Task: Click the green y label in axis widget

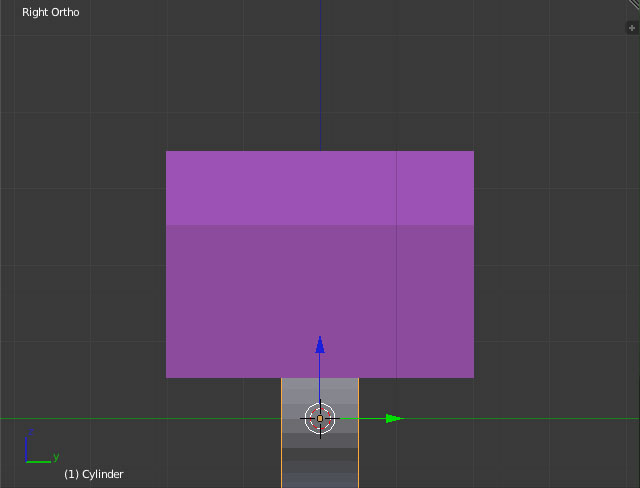Action: [x=56, y=457]
